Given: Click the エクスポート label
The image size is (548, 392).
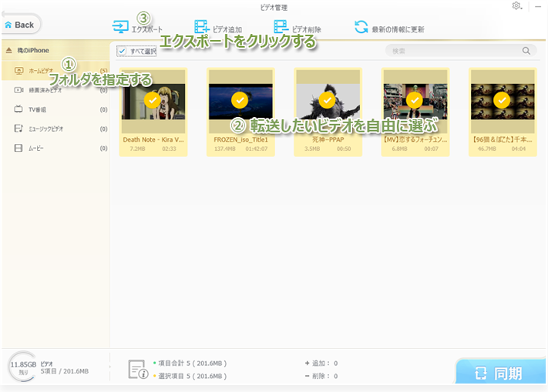Looking at the screenshot, I should coord(146,29).
